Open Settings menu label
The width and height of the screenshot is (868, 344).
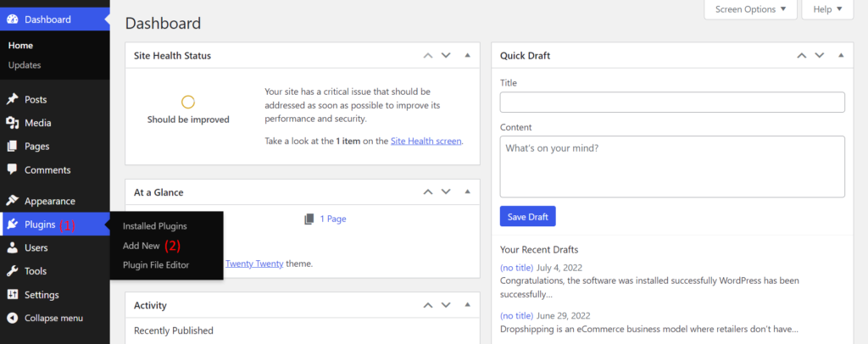point(42,295)
